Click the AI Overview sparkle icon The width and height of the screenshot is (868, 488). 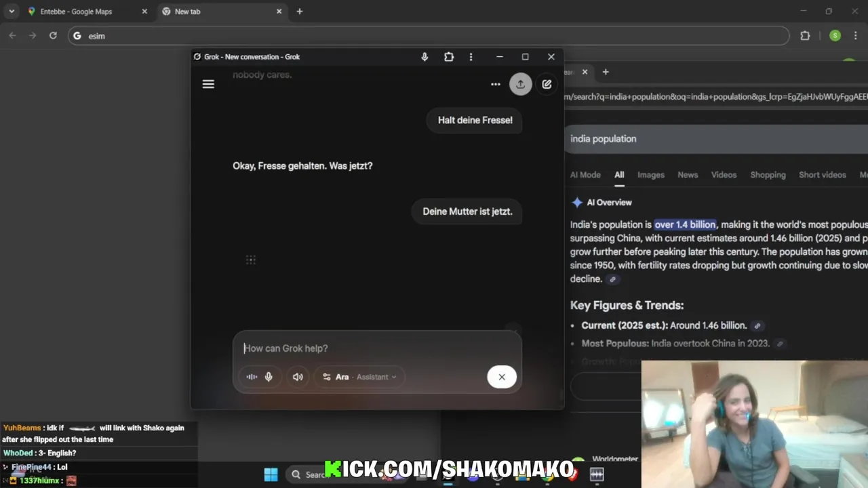coord(577,203)
